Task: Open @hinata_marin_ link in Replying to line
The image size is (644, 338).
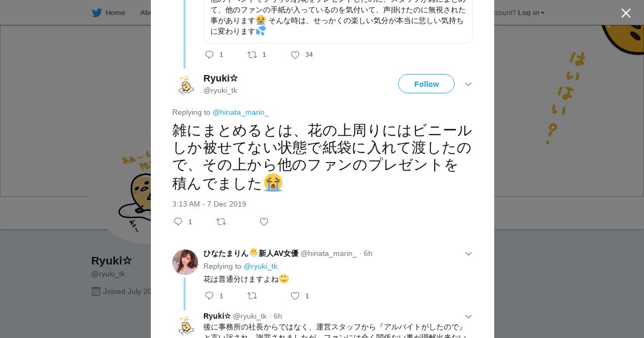Action: coord(240,112)
